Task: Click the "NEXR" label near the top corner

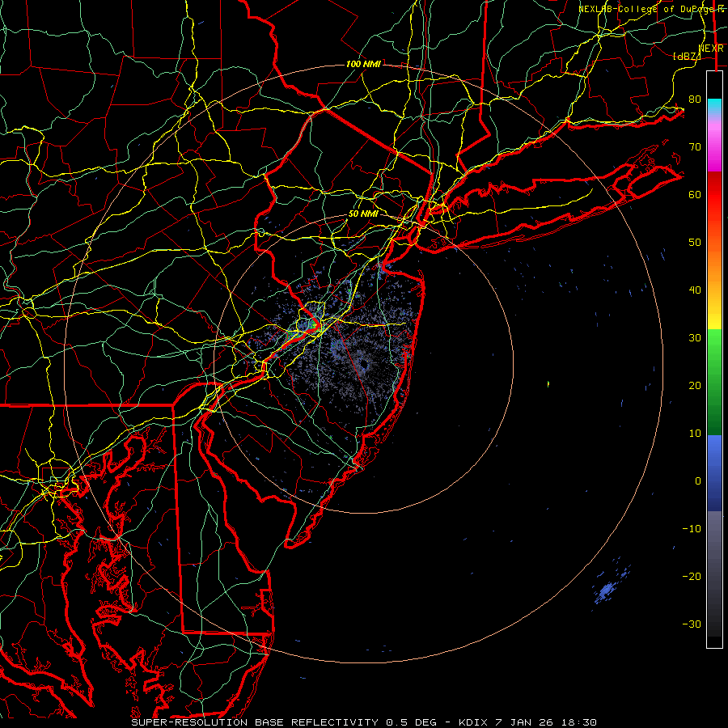Action: [711, 49]
